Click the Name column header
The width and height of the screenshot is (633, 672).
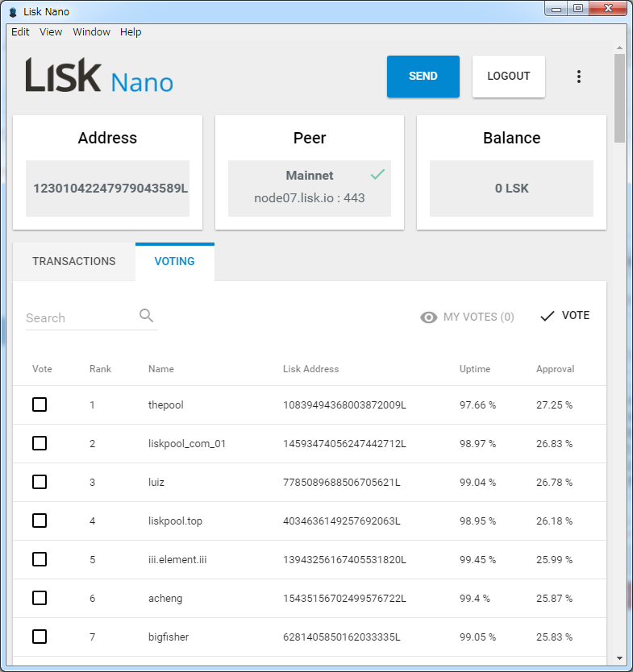tap(160, 369)
